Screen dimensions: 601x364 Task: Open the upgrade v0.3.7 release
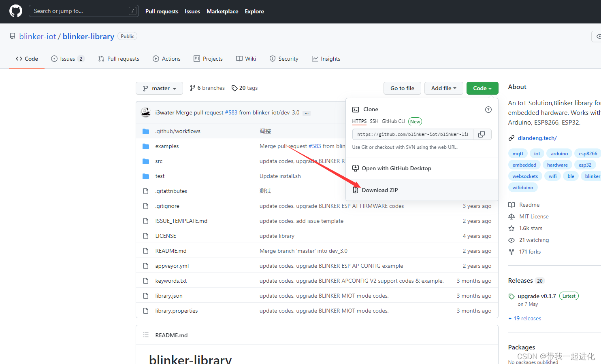coord(537,296)
